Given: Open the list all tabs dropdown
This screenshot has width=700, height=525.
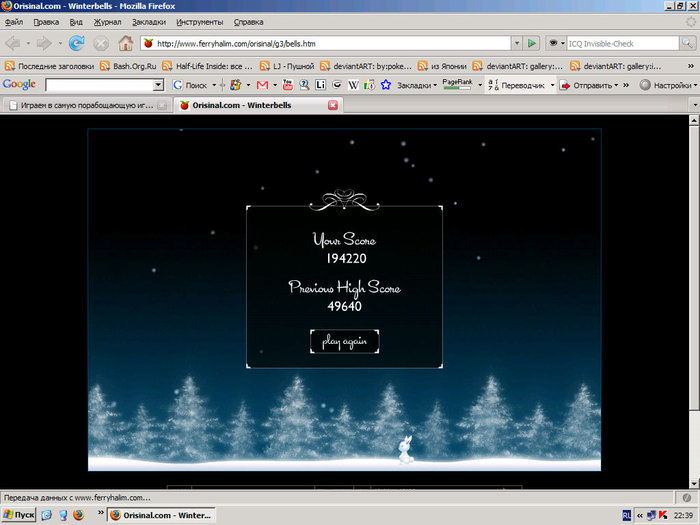Looking at the screenshot, I should [x=694, y=105].
